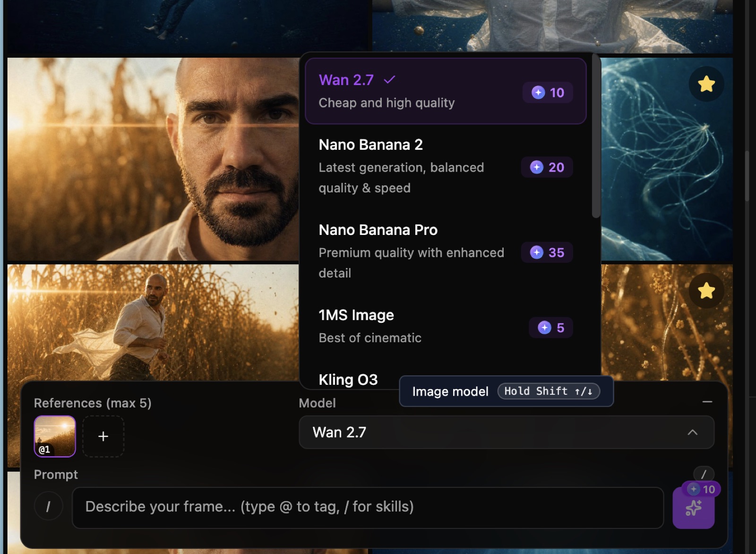The width and height of the screenshot is (756, 554).
Task: Click the 10 credits badge for Wan 2.7
Action: pos(548,93)
